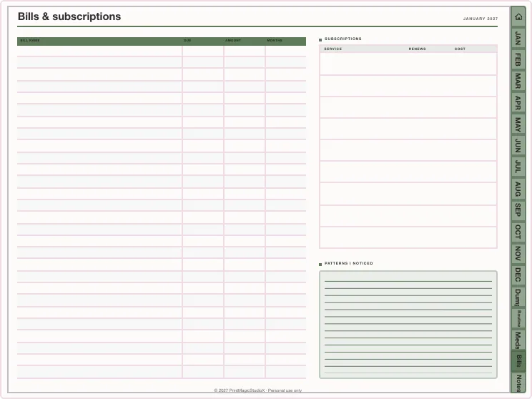The image size is (532, 399).
Task: Click the DUE column header
Action: 187,40
